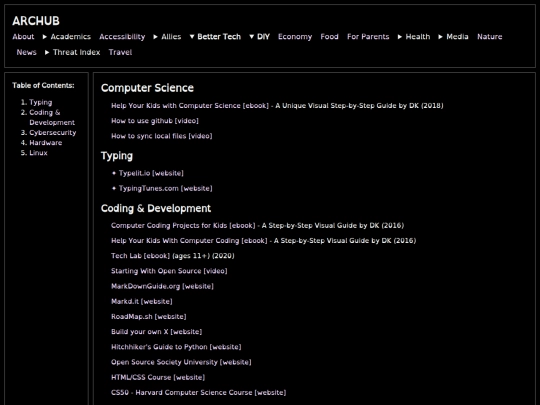Open the Travel page
The width and height of the screenshot is (540, 405).
[x=121, y=52]
